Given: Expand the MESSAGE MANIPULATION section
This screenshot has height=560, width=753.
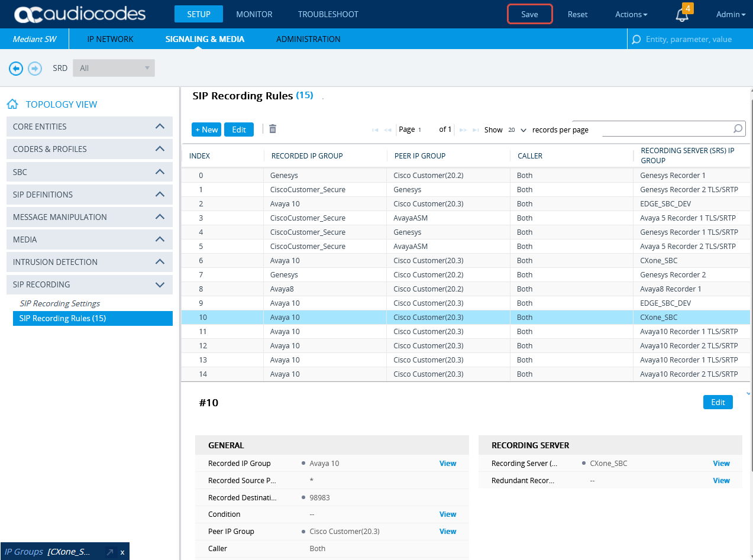Looking at the screenshot, I should tap(89, 216).
